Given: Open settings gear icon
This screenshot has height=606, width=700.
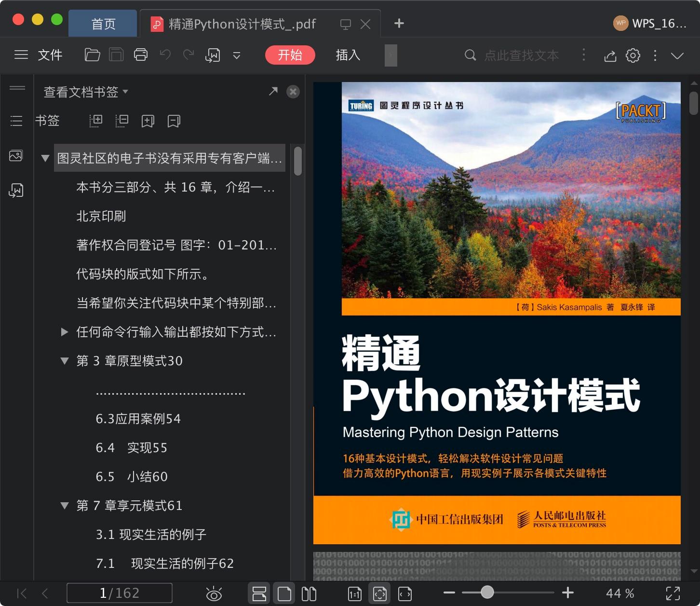Looking at the screenshot, I should tap(633, 55).
